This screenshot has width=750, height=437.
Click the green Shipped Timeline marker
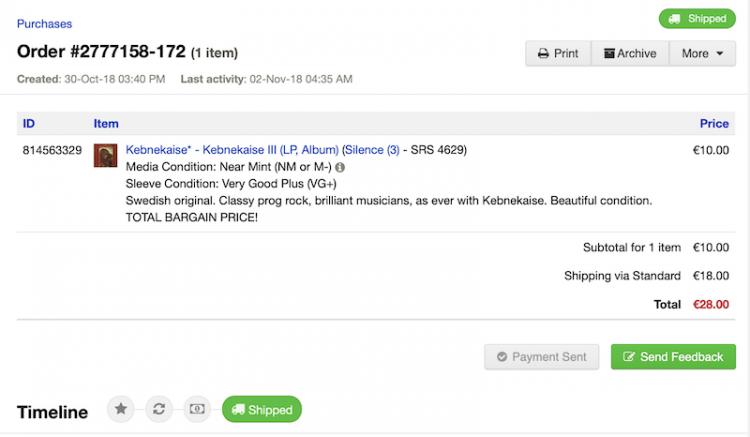261,409
